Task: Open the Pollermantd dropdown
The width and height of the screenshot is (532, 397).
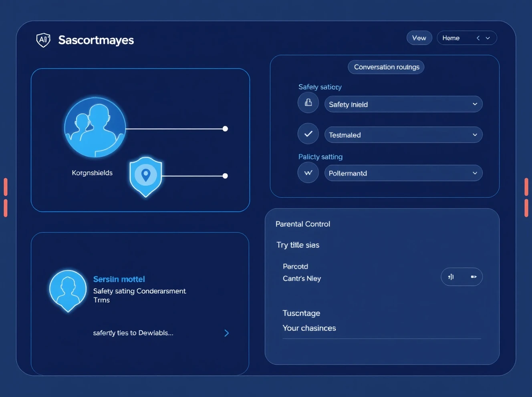Action: click(x=403, y=173)
